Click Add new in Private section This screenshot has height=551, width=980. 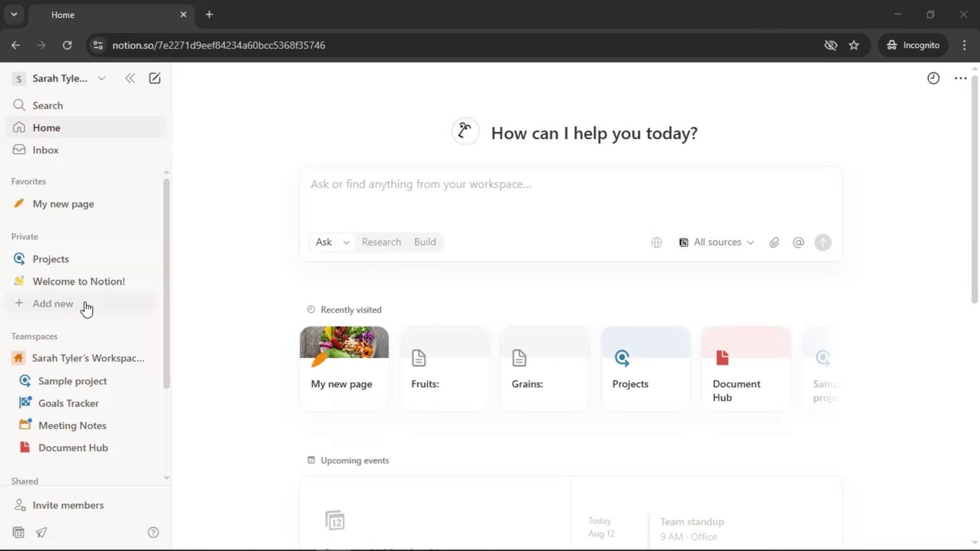point(53,304)
